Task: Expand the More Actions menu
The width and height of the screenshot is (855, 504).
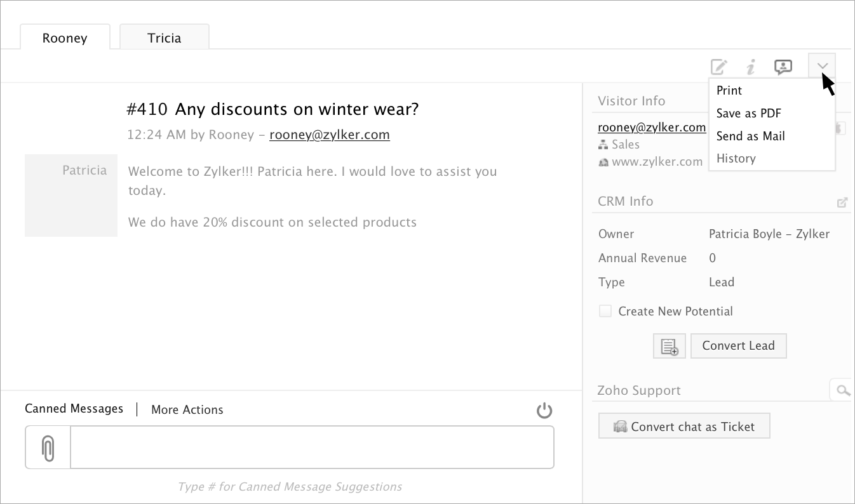Action: pyautogui.click(x=187, y=410)
